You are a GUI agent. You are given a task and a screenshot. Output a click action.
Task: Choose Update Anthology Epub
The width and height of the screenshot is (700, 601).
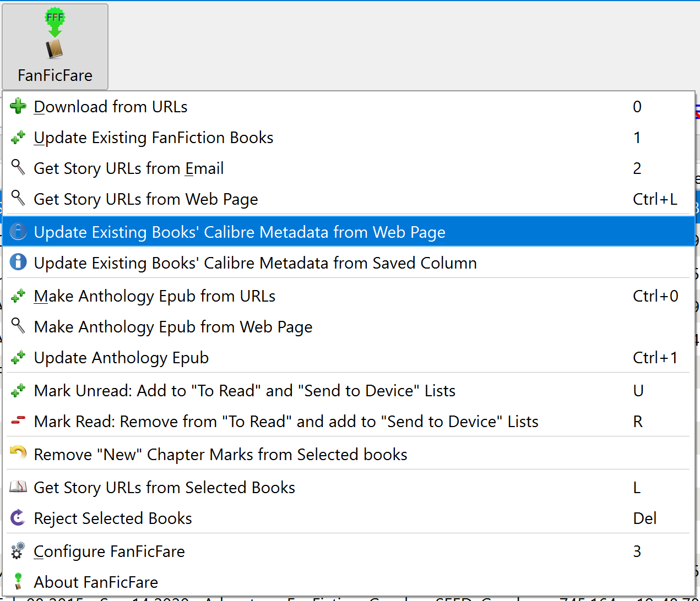pyautogui.click(x=121, y=358)
